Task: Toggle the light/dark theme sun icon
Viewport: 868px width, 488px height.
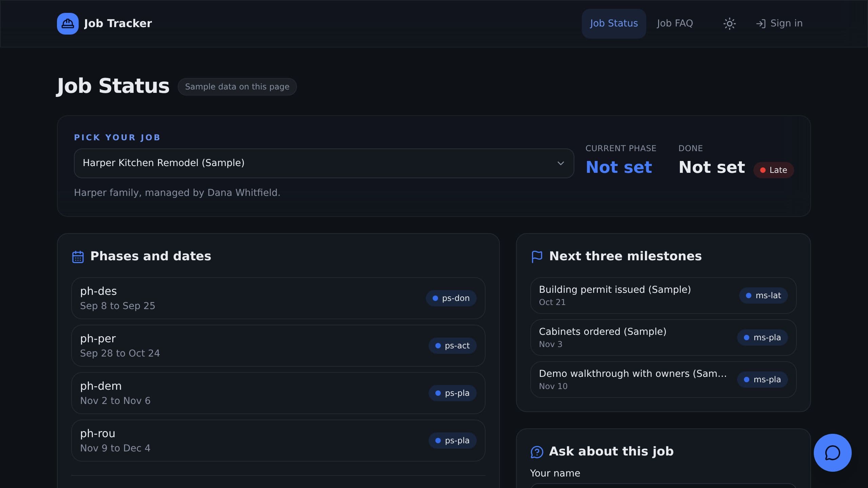Action: pyautogui.click(x=729, y=24)
